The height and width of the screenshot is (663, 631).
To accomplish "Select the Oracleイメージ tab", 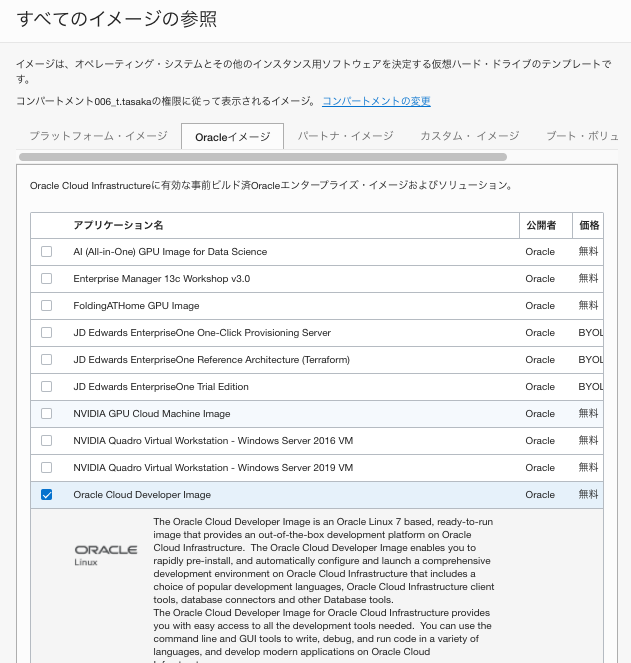I will click(x=233, y=137).
